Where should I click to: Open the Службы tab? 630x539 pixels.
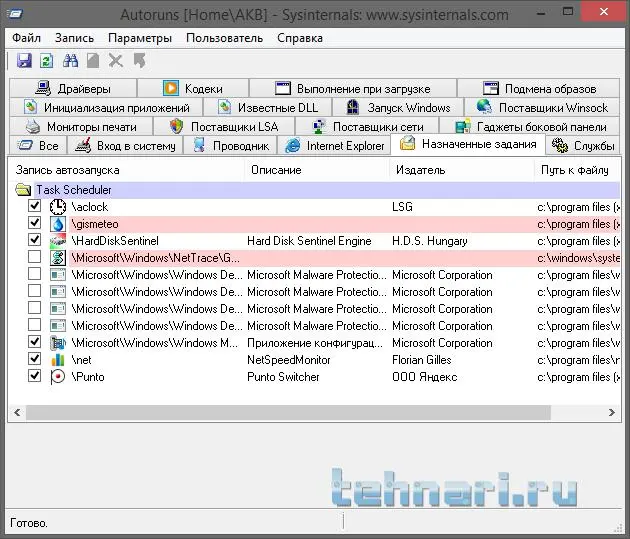point(583,146)
